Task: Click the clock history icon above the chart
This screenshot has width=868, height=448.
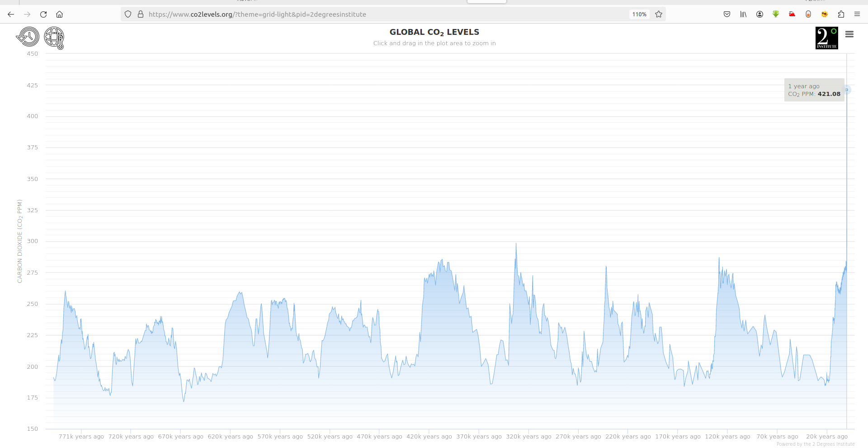Action: point(28,37)
